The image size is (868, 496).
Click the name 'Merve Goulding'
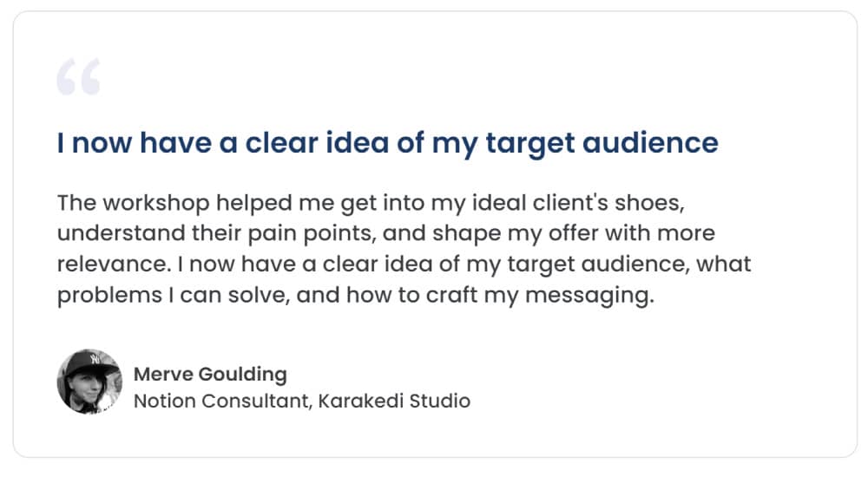pyautogui.click(x=210, y=374)
